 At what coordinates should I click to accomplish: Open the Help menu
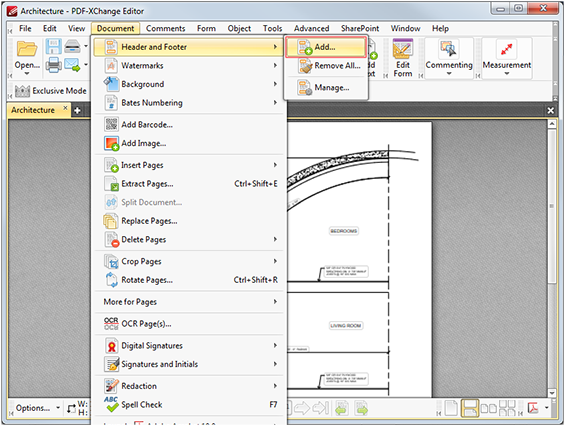pyautogui.click(x=440, y=28)
